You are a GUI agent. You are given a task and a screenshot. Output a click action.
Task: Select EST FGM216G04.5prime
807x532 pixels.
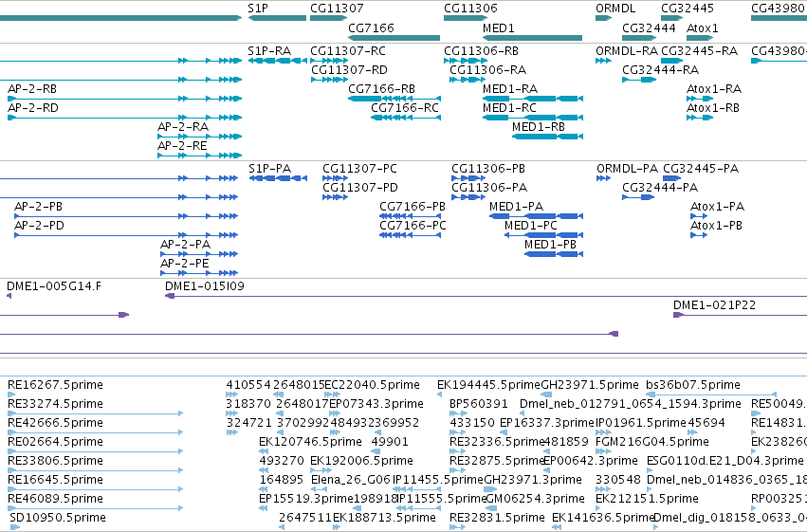click(652, 442)
